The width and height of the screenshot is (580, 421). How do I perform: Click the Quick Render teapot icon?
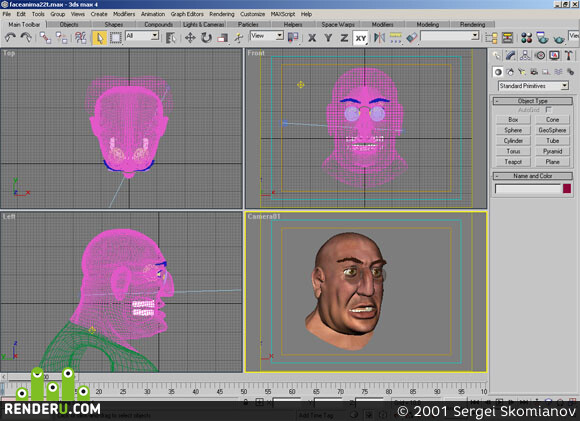point(559,38)
